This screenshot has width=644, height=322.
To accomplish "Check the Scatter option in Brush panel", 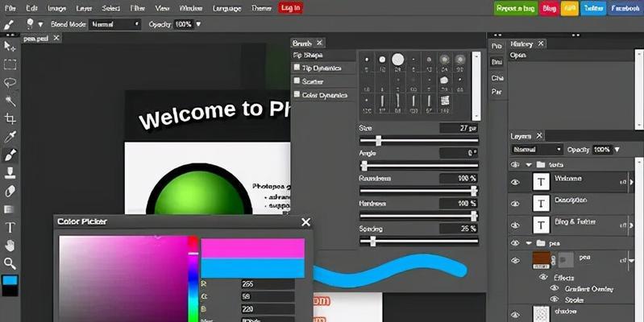I will pyautogui.click(x=297, y=81).
